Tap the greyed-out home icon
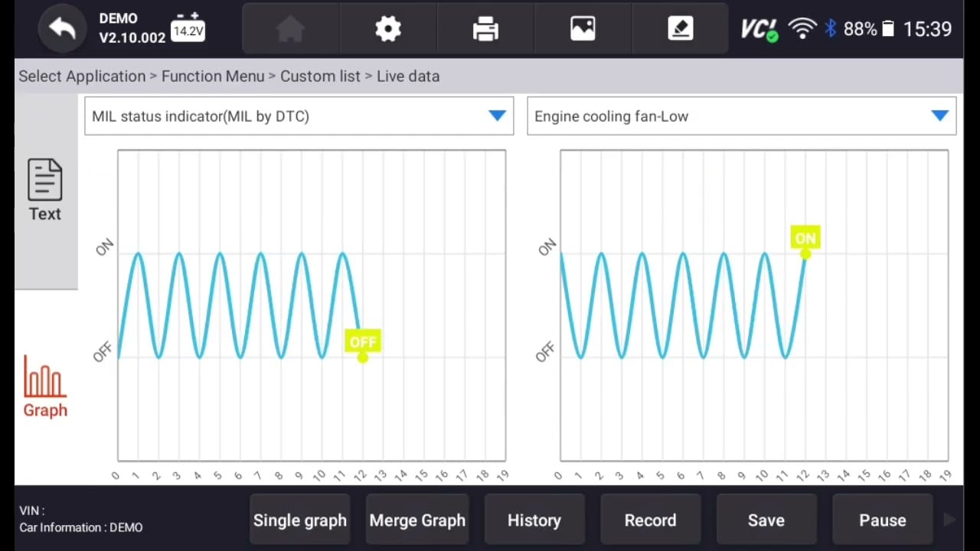 point(290,29)
